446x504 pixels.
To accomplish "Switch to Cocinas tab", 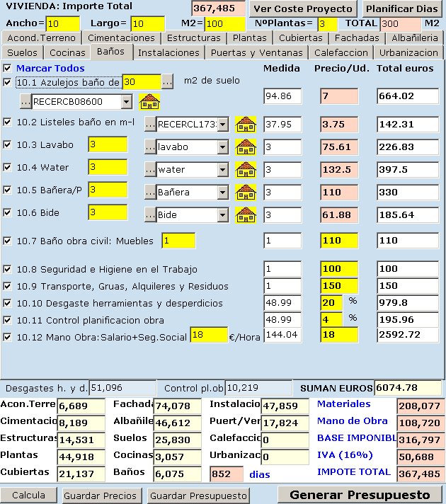I will pyautogui.click(x=67, y=52).
